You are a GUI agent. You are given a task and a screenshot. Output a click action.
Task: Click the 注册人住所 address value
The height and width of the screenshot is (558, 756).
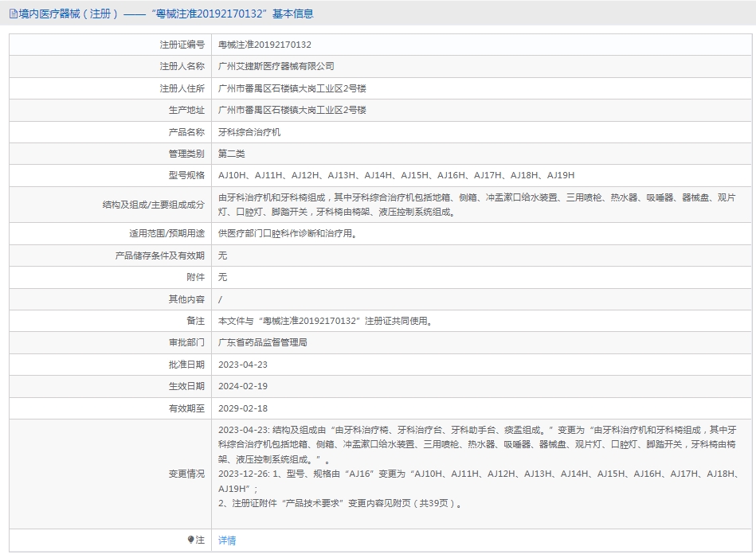coord(292,88)
